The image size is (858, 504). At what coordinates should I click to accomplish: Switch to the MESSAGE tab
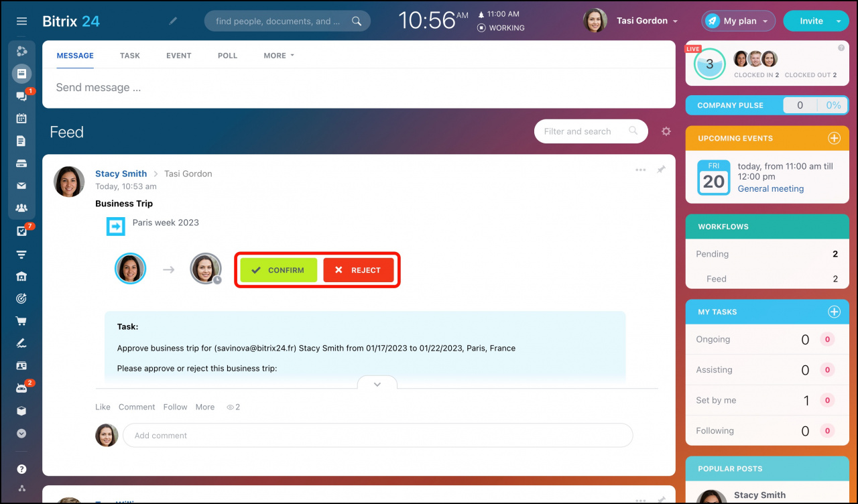pos(75,56)
